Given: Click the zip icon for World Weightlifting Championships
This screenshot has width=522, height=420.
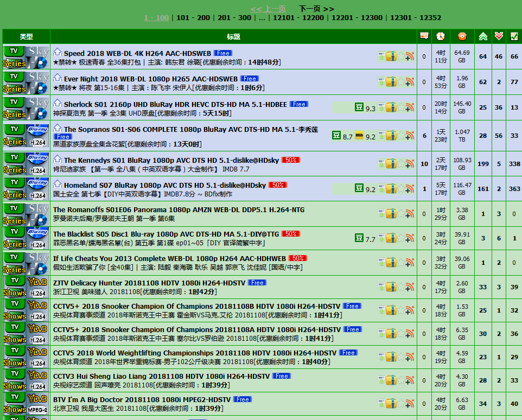Looking at the screenshot, I should [x=391, y=357].
